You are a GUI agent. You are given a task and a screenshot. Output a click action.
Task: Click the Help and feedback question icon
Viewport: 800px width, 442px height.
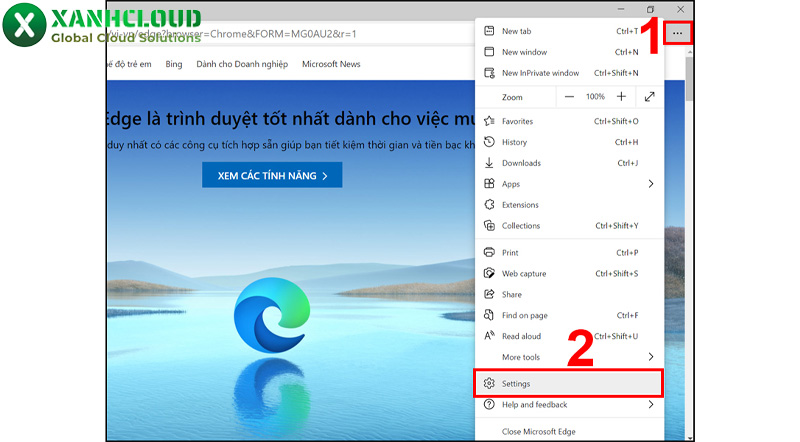coord(489,404)
